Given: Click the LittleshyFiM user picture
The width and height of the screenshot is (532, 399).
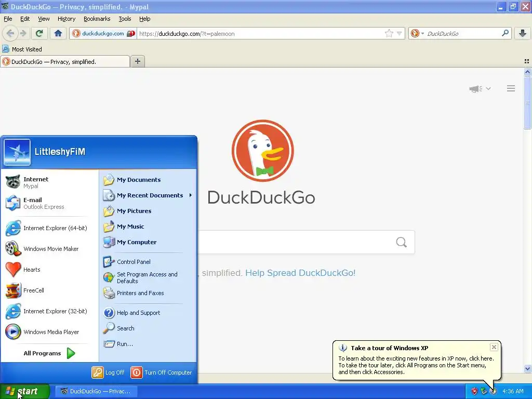Looking at the screenshot, I should (x=17, y=152).
